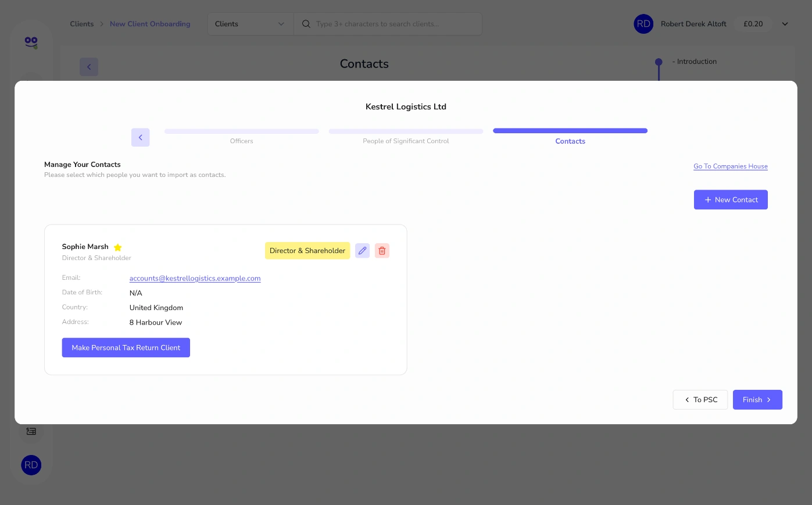Click the search magnifier icon
This screenshot has width=812, height=505.
[306, 24]
